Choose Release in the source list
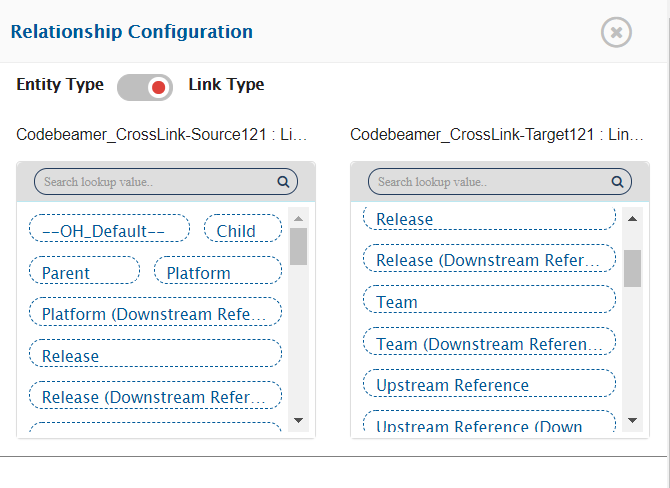This screenshot has height=488, width=670. tap(155, 355)
